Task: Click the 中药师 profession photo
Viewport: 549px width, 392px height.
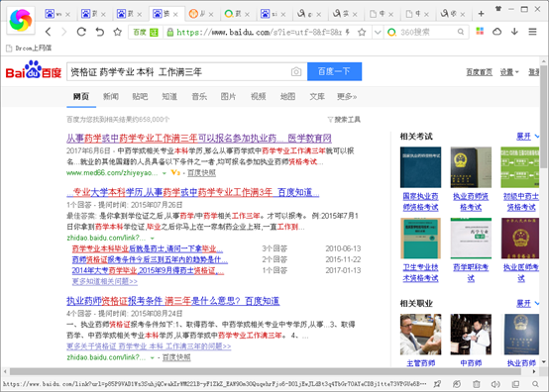Action: (x=471, y=335)
